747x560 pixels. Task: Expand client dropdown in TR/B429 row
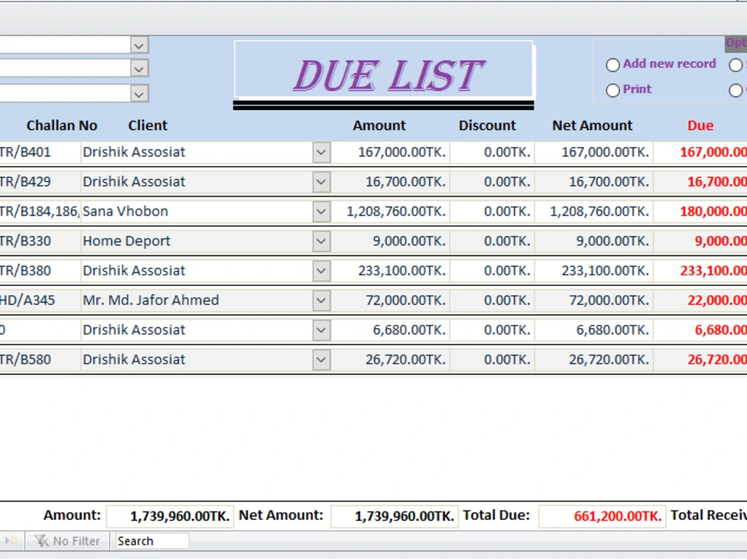click(x=321, y=182)
